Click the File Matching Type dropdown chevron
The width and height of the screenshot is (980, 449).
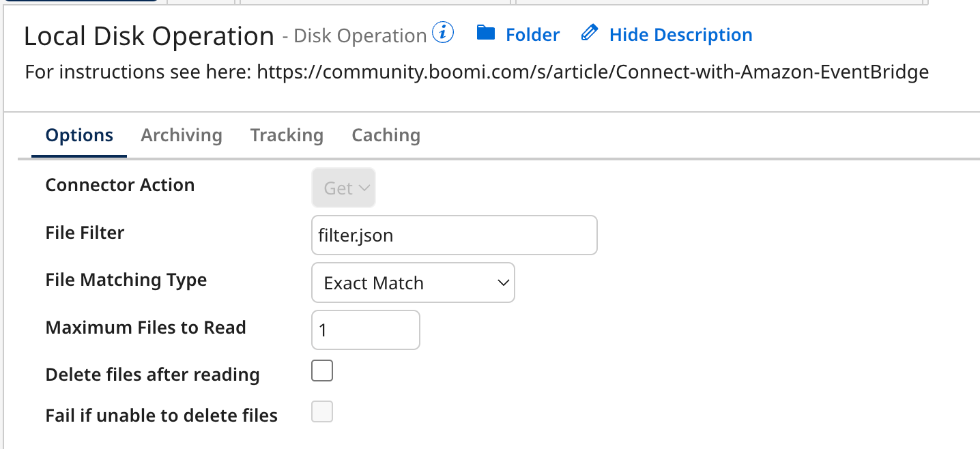pyautogui.click(x=502, y=283)
